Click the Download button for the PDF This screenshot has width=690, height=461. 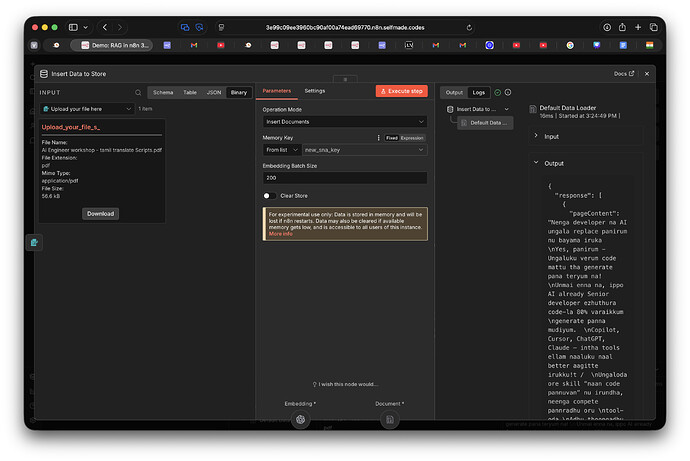(x=100, y=214)
